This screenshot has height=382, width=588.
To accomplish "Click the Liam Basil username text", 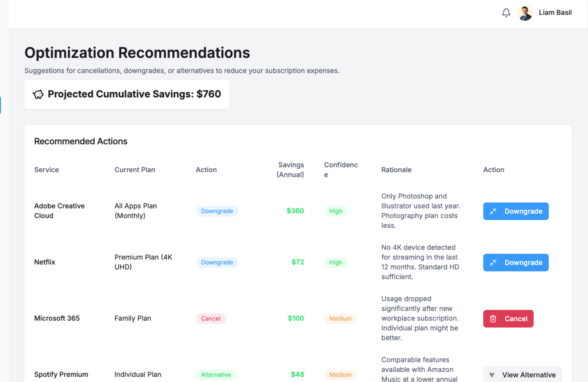I will tap(555, 13).
